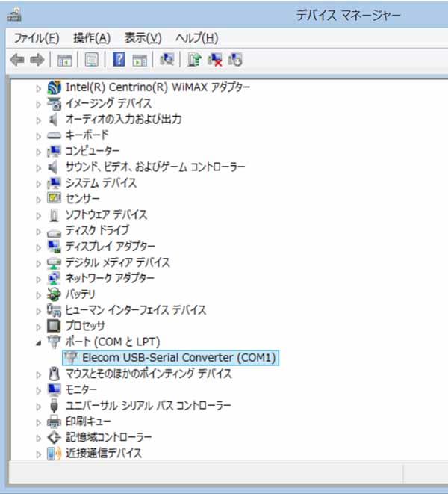
Task: Click Update driver software icon
Action: coord(194,59)
